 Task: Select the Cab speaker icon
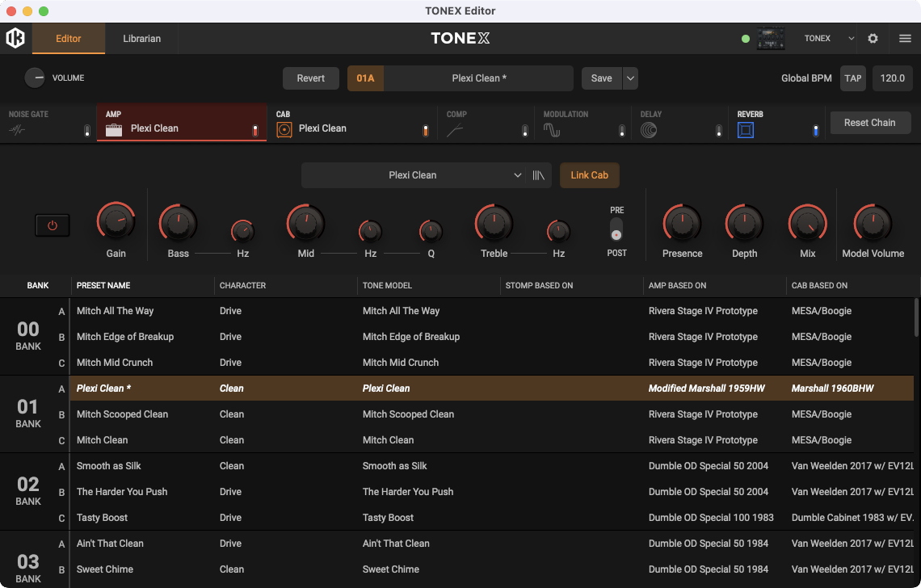click(284, 129)
